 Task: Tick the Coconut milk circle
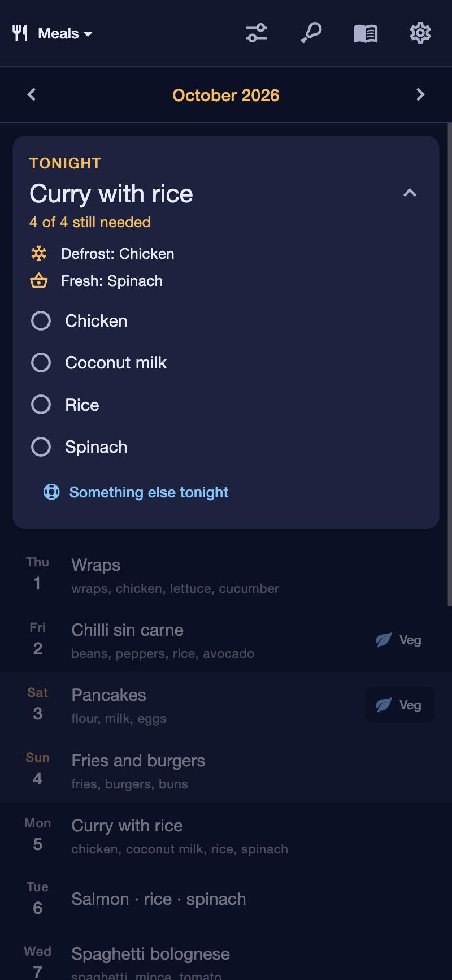pos(41,363)
